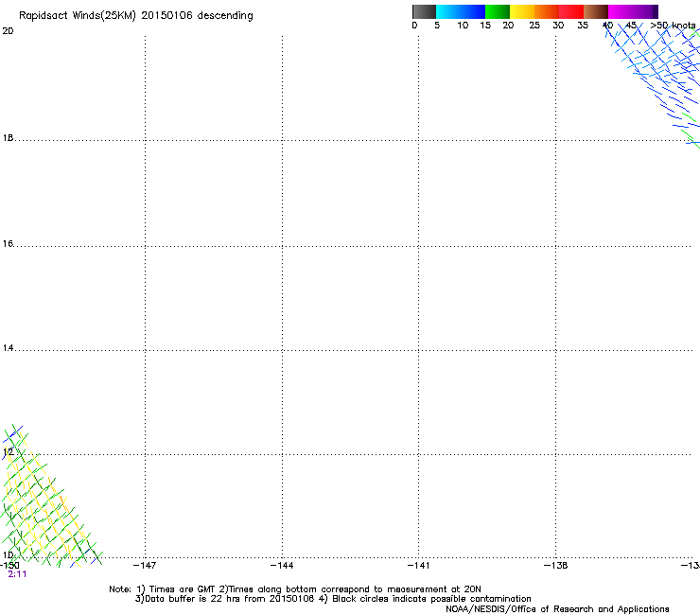Select the yellow 20-25 knots color band
The width and height of the screenshot is (700, 615).
click(522, 11)
